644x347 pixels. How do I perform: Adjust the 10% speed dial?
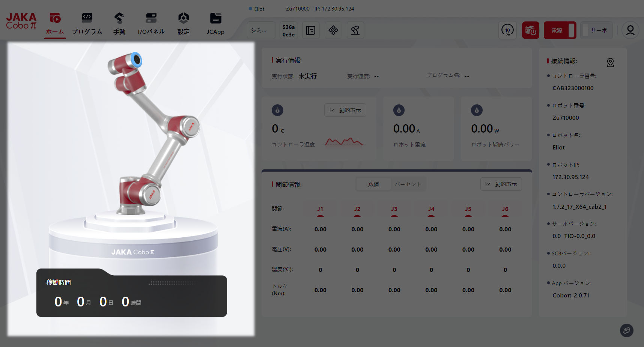[507, 30]
